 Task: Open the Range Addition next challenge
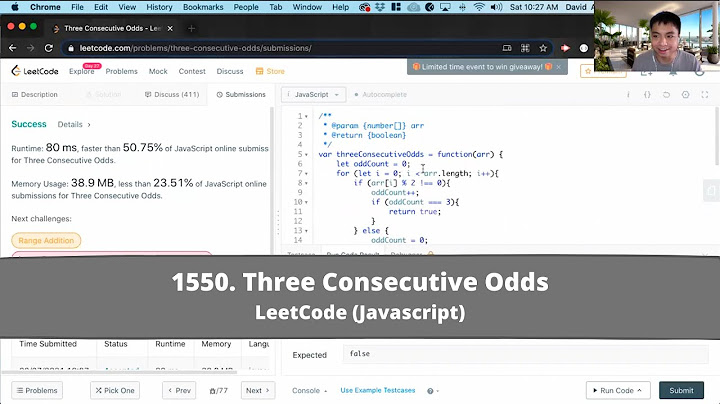[46, 241]
